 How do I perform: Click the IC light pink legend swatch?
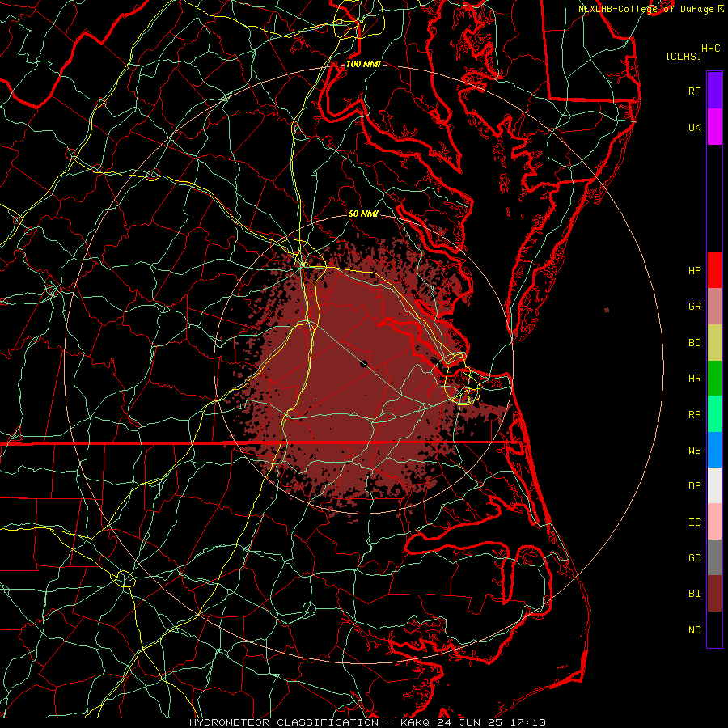pyautogui.click(x=714, y=522)
